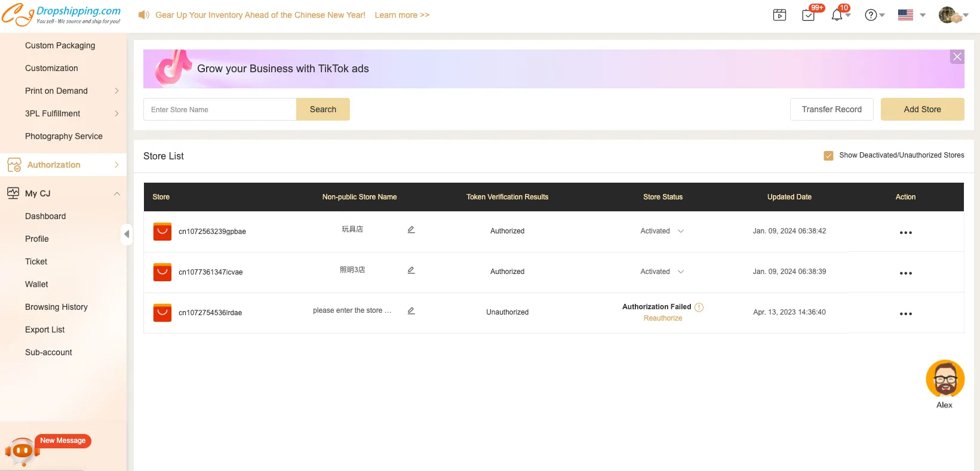Focus the Enter Store Name search field

pyautogui.click(x=220, y=109)
